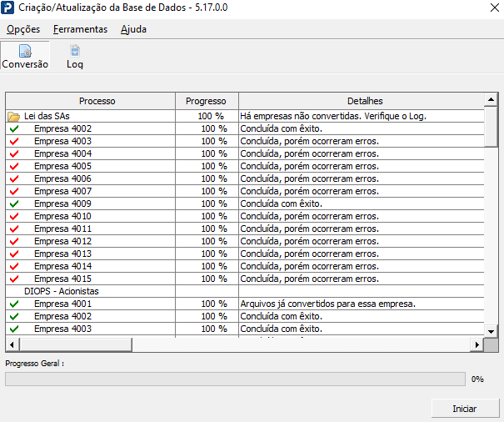This screenshot has width=504, height=422.
Task: Click the scroll up arrow of list
Action: pyautogui.click(x=491, y=100)
